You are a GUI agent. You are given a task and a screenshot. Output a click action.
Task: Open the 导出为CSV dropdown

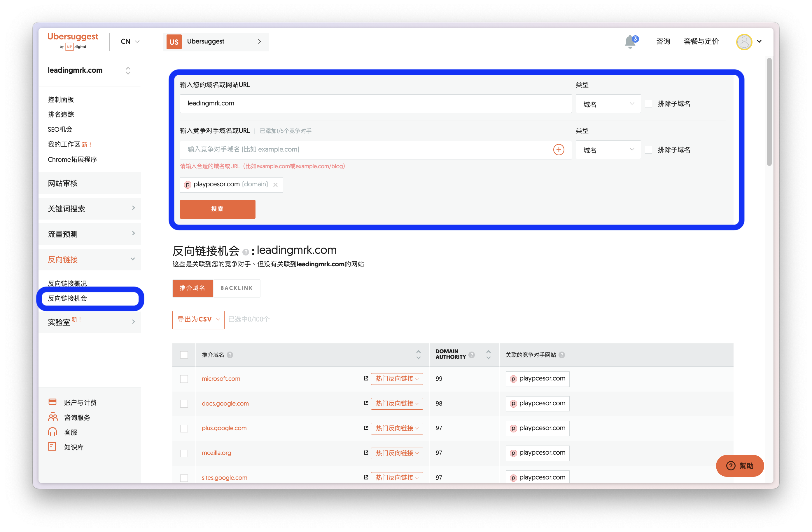tap(198, 320)
